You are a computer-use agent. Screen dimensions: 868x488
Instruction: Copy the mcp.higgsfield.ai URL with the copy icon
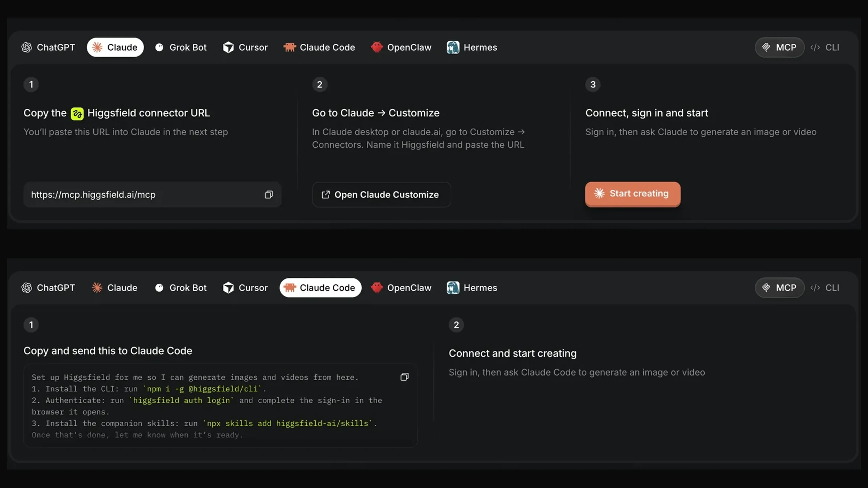click(x=268, y=195)
